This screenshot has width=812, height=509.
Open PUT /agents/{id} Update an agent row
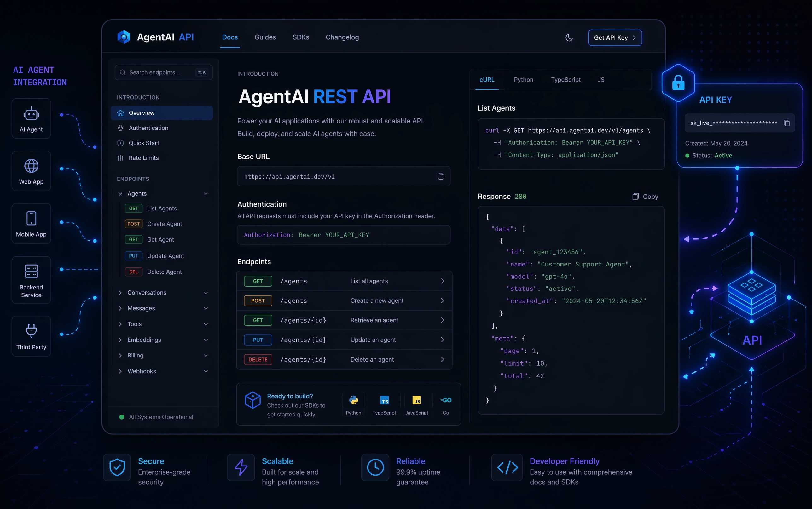(x=344, y=340)
